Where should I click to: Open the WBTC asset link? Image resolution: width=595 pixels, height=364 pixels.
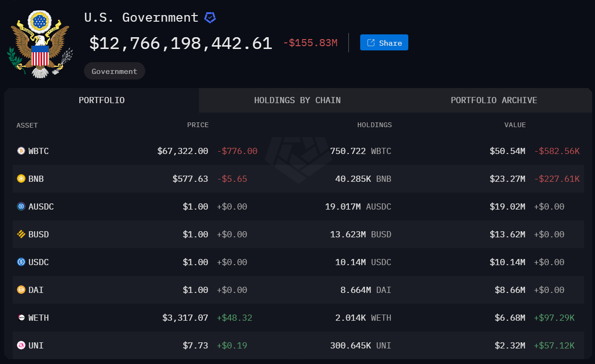click(x=39, y=151)
